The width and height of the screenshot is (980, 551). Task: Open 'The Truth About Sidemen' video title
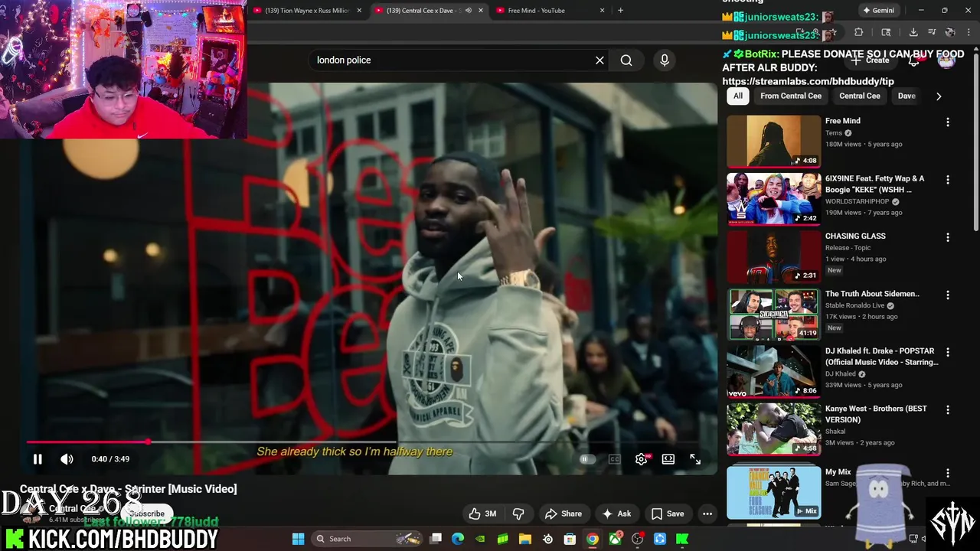(872, 294)
